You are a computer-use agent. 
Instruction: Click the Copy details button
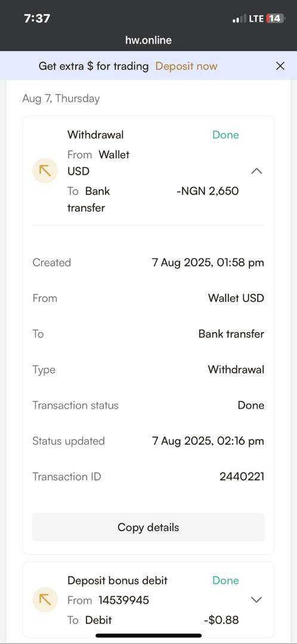coord(148,527)
